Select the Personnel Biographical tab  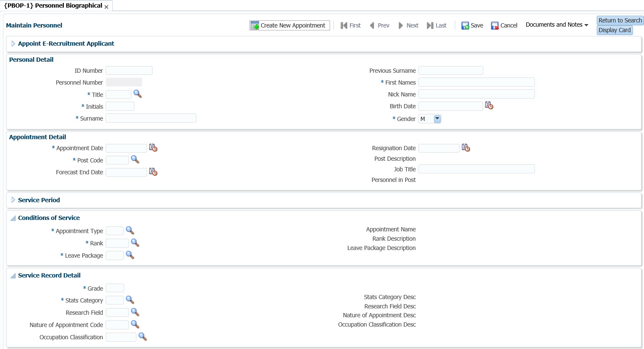53,5
